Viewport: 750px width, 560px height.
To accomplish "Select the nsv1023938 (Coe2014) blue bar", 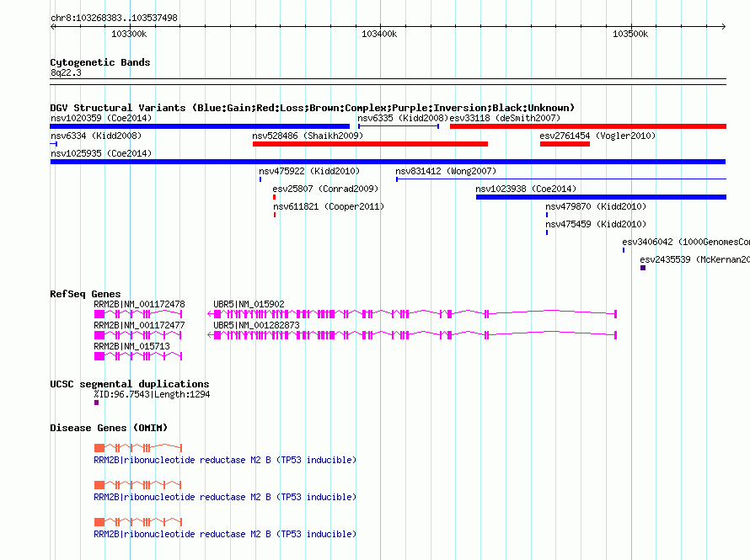I will pyautogui.click(x=601, y=197).
